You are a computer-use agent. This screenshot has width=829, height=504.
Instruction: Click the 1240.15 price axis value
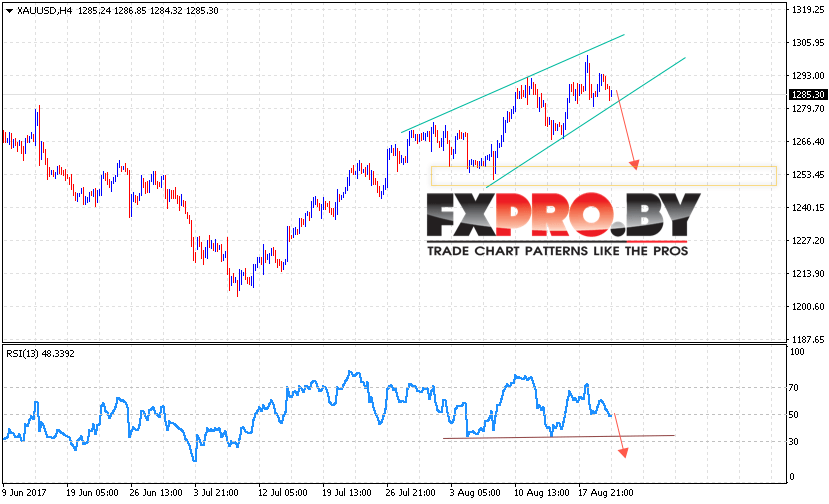pos(808,207)
